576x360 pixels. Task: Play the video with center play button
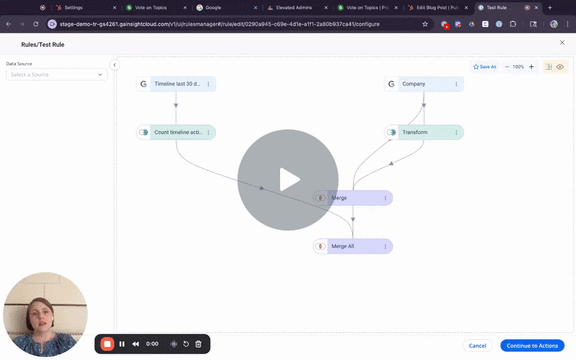(288, 180)
